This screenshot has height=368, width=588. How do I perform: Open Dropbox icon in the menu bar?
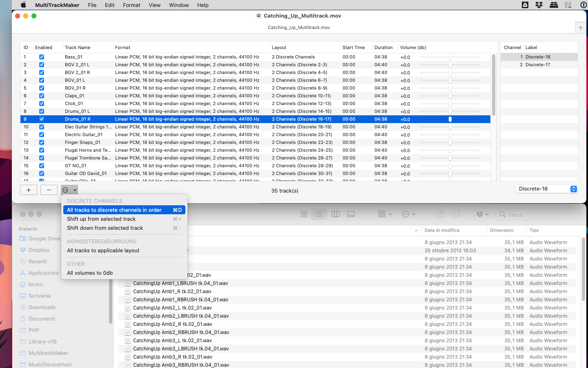click(x=539, y=5)
